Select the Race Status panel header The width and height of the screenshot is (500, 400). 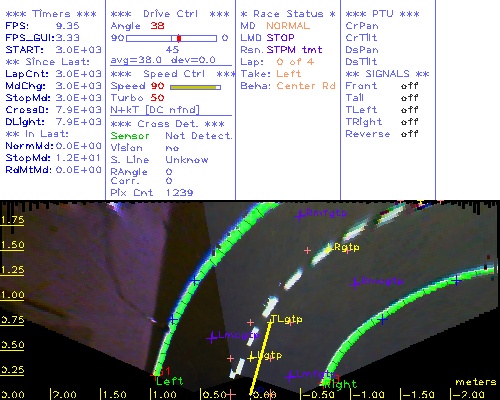coord(288,14)
